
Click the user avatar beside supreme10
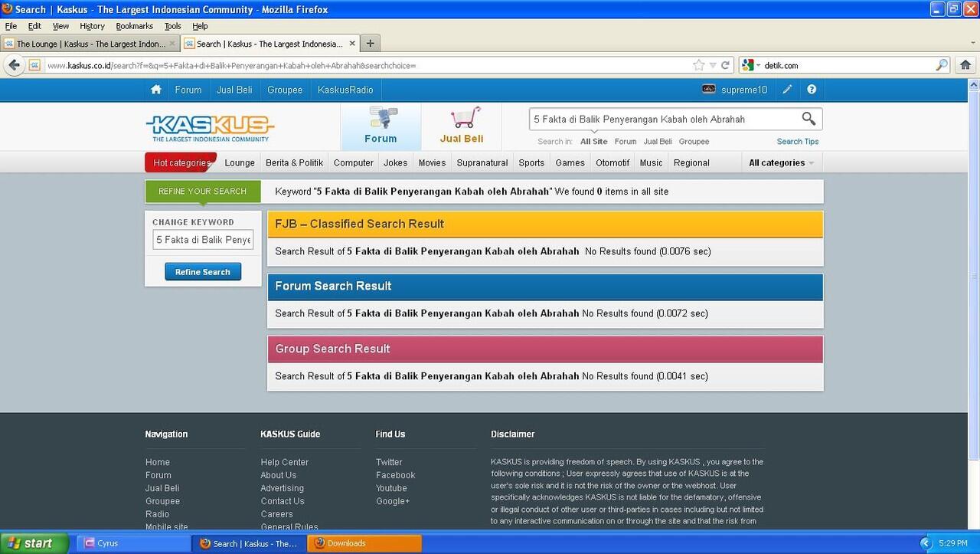pyautogui.click(x=709, y=89)
